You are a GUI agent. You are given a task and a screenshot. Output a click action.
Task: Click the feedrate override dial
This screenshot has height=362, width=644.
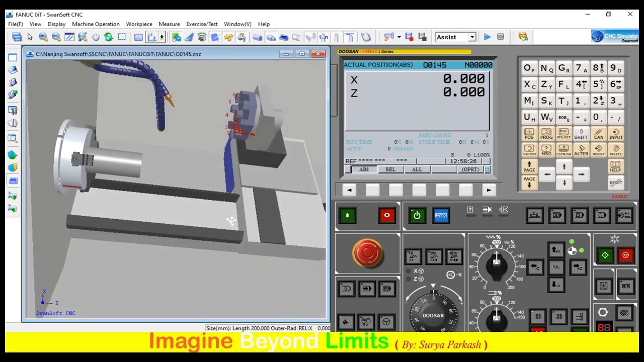coord(497,264)
